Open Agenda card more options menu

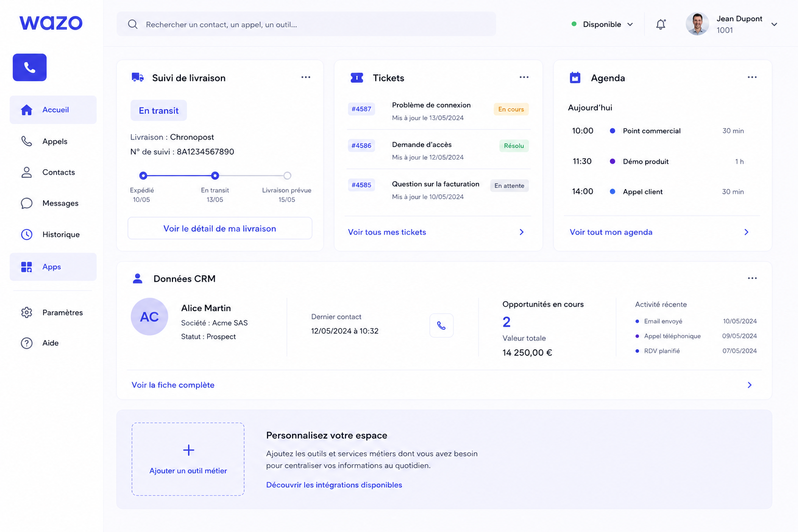click(x=752, y=77)
